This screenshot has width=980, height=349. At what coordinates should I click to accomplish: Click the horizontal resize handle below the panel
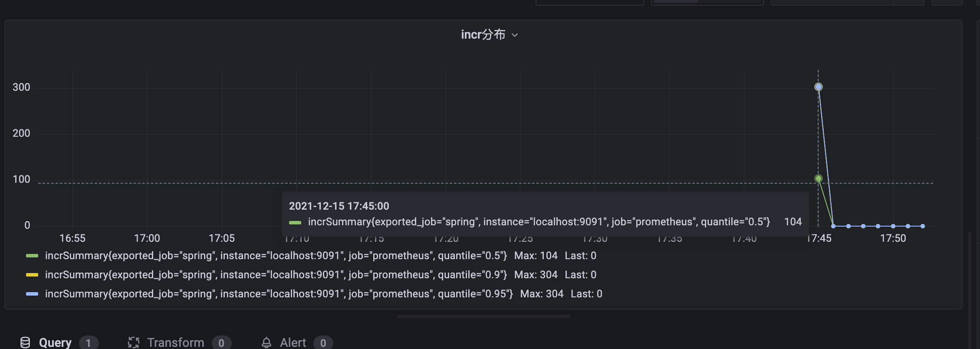[483, 316]
